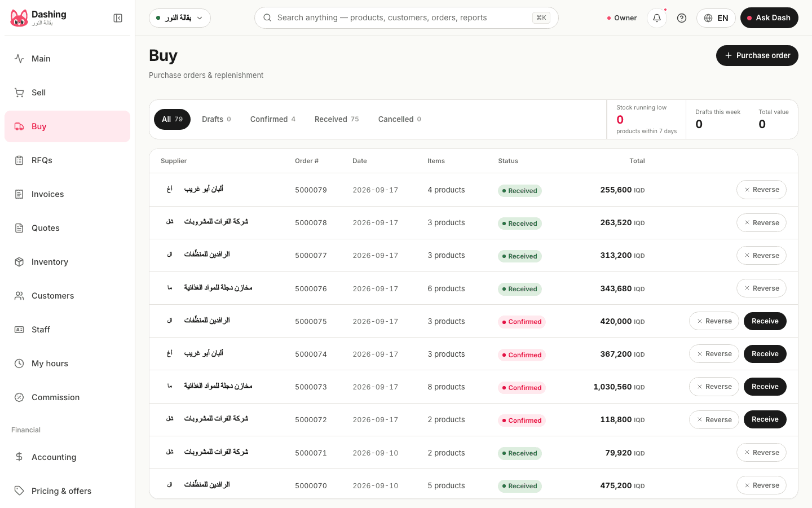Reverse order 5000079
812x508 pixels.
pos(761,190)
